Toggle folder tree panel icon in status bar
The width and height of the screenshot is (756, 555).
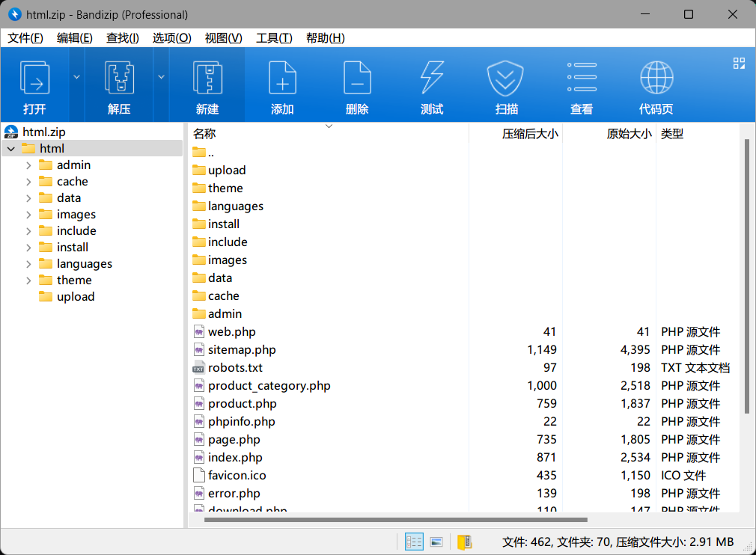coord(464,542)
